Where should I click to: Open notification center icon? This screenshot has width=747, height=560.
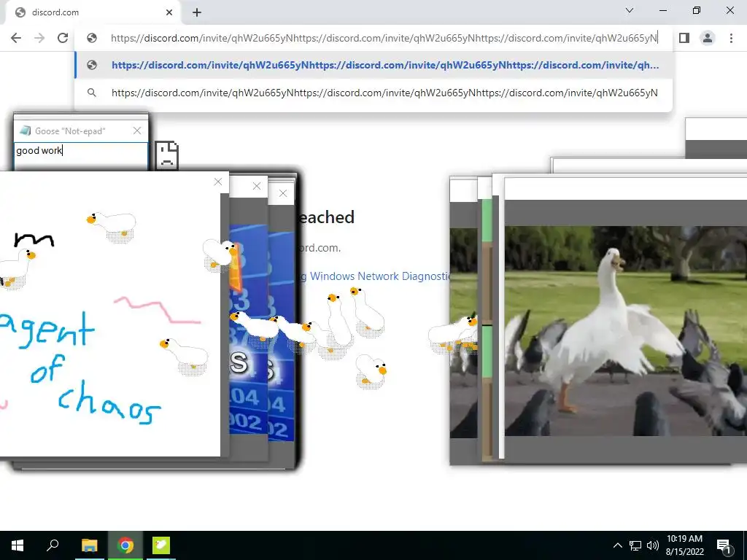click(x=724, y=546)
